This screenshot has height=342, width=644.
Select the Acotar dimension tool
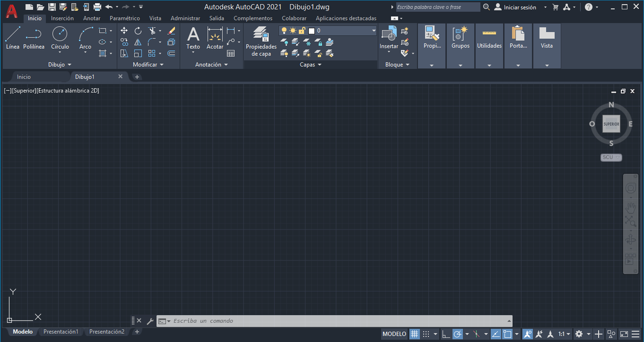tap(215, 38)
